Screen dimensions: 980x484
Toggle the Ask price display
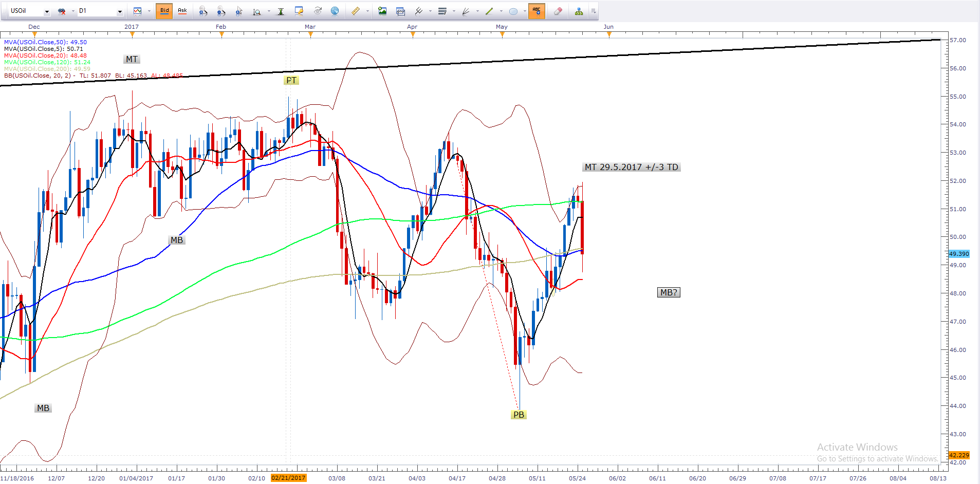tap(182, 11)
